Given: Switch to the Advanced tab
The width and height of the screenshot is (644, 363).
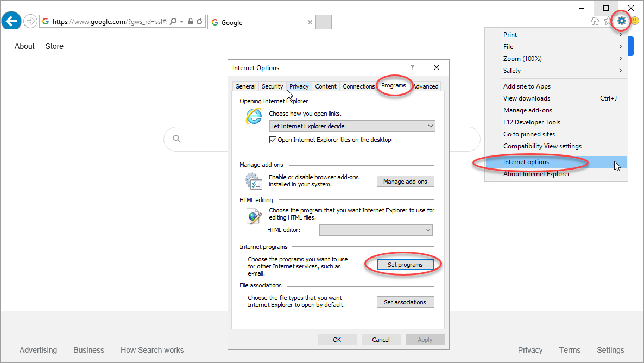Looking at the screenshot, I should coord(426,86).
